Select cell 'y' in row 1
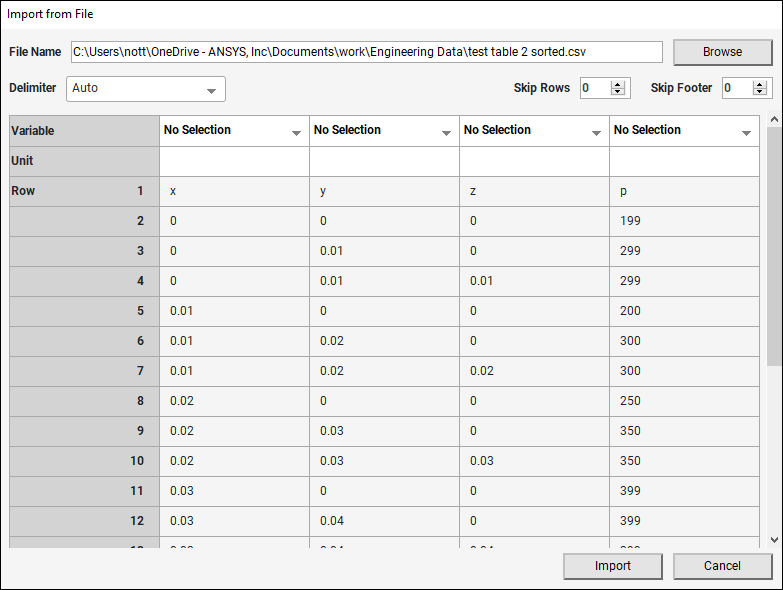This screenshot has height=590, width=783. coord(384,191)
